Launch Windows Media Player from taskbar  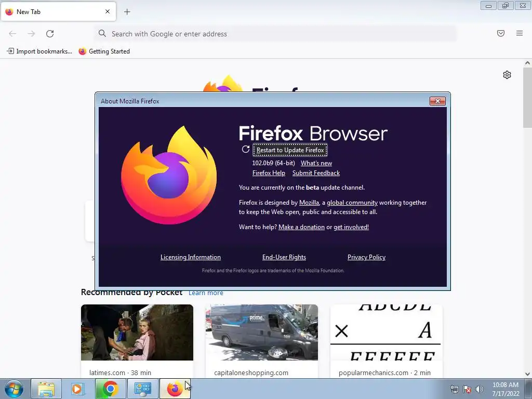(x=78, y=389)
